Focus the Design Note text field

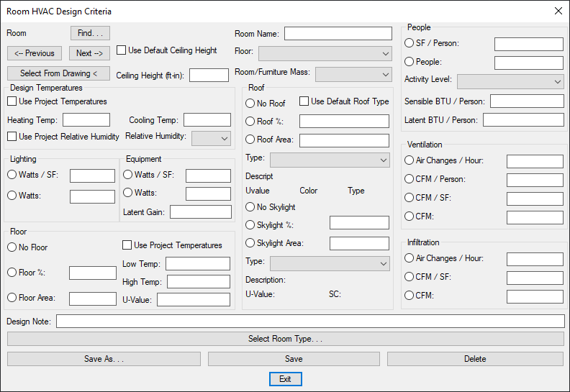pos(310,322)
